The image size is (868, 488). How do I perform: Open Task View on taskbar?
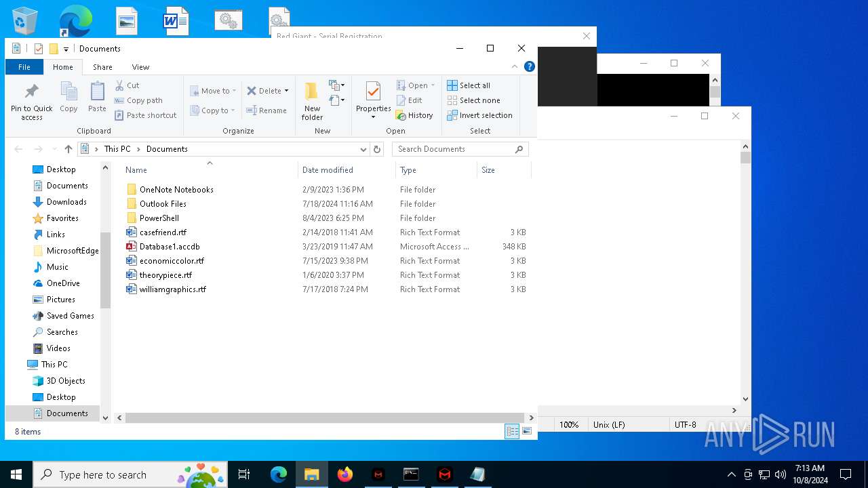[244, 474]
